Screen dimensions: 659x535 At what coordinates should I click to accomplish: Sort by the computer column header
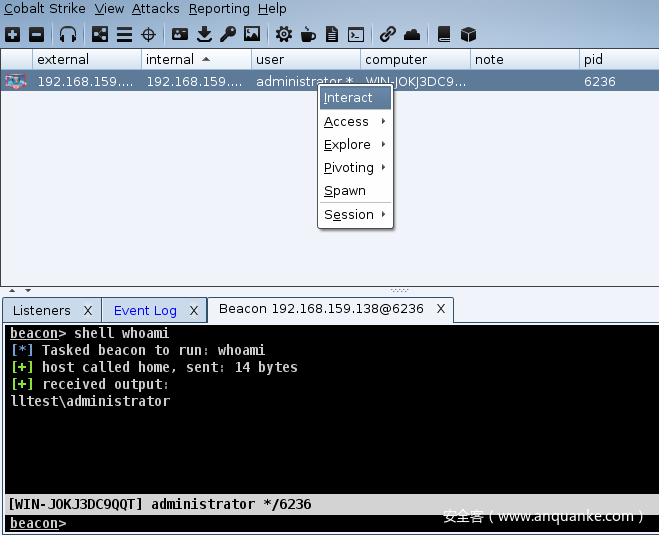415,59
